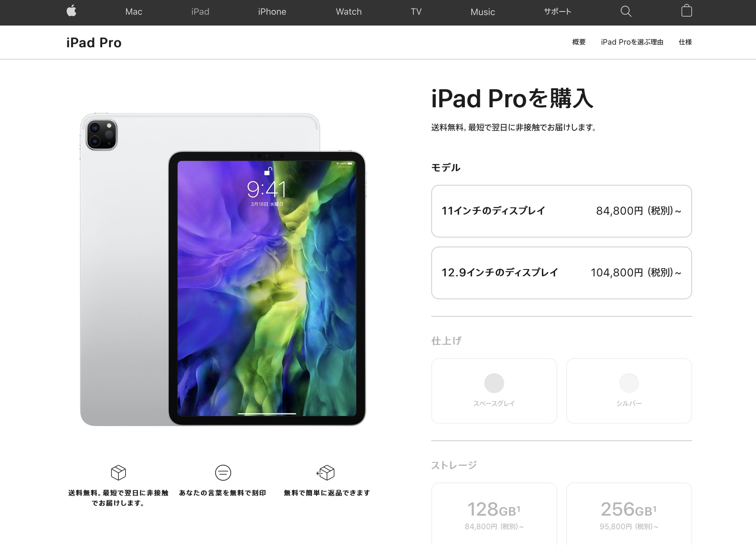Screen dimensions: 756x545
Task: Open the shopping bag icon
Action: [686, 11]
